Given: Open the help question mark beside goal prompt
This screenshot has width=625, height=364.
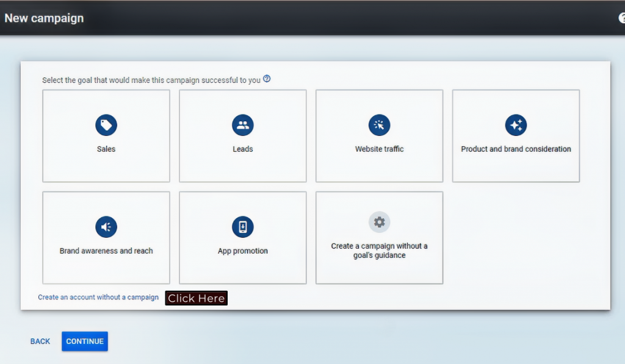Looking at the screenshot, I should [x=267, y=79].
